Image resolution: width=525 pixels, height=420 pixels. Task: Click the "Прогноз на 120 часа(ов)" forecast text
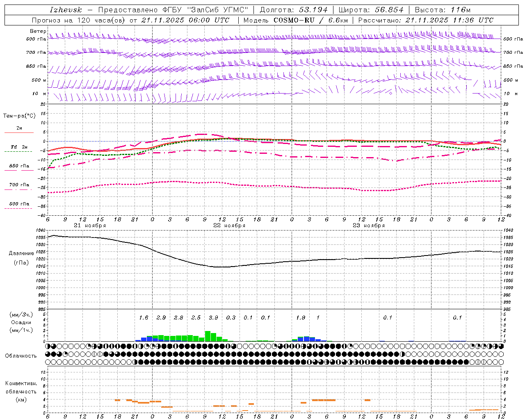[x=79, y=20]
